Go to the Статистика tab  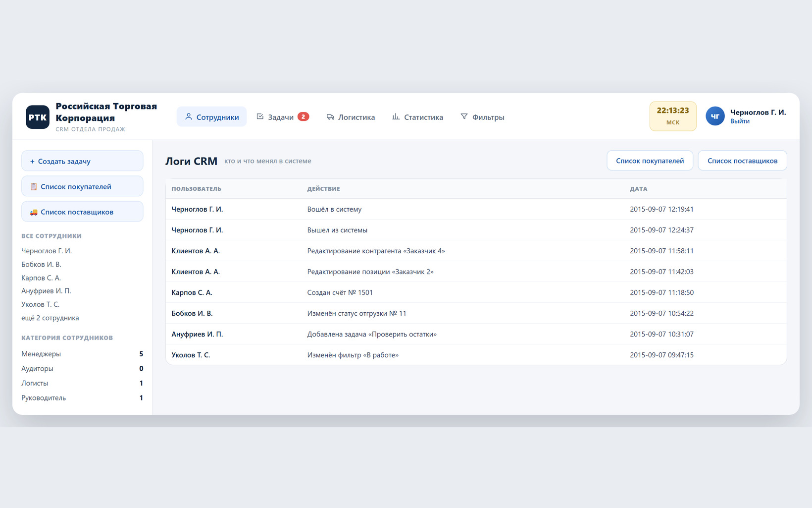point(417,116)
